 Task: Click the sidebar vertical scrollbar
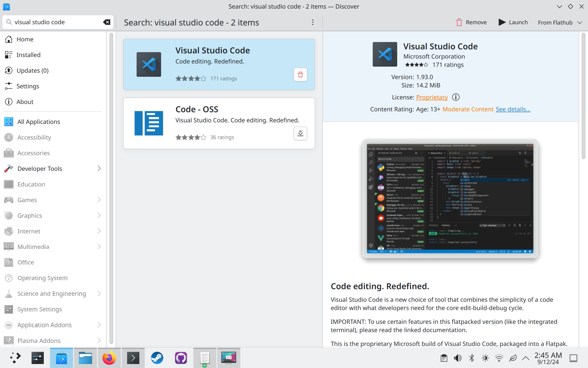coord(111,188)
